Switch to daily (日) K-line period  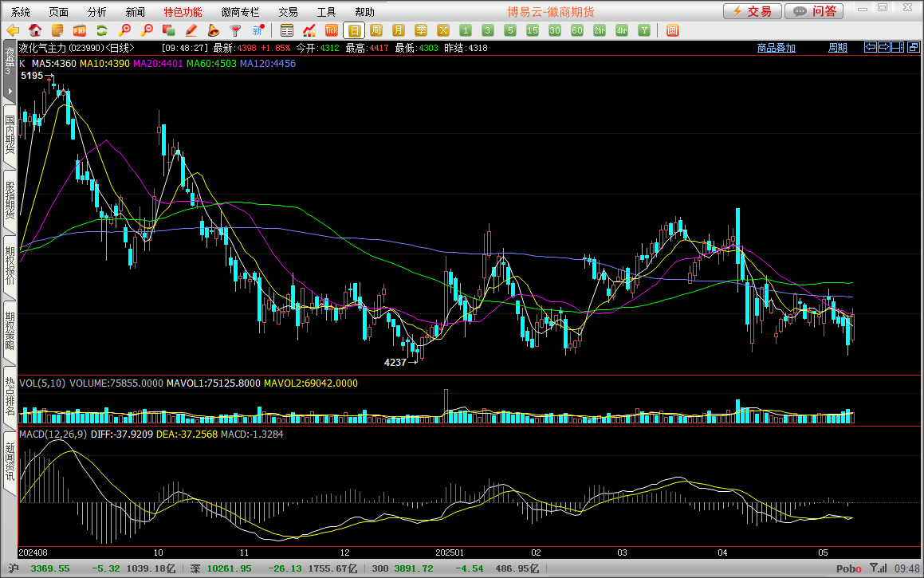pos(354,30)
